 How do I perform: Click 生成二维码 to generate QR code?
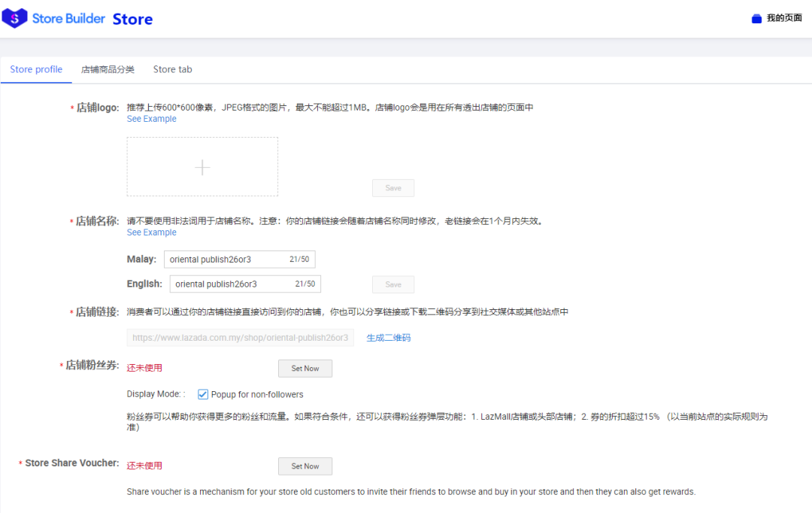[x=388, y=337]
